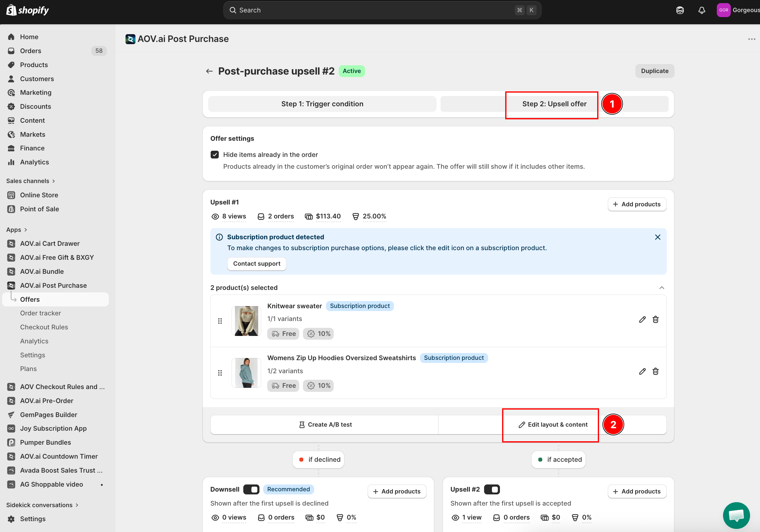Screen dimensions: 760x532
Task: Open Products in the sidebar
Action: coord(55,65)
